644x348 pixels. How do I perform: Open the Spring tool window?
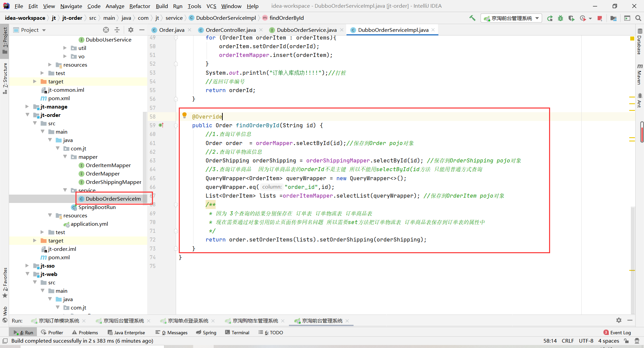(x=206, y=333)
